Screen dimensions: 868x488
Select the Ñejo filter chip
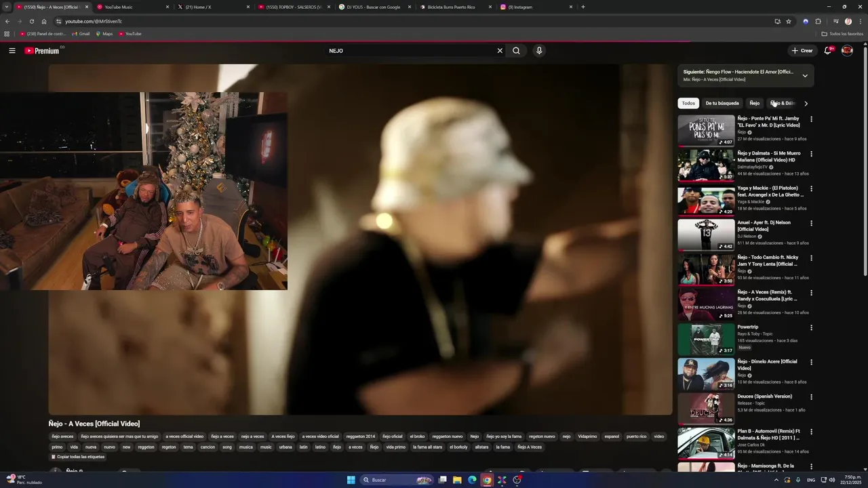(x=754, y=103)
